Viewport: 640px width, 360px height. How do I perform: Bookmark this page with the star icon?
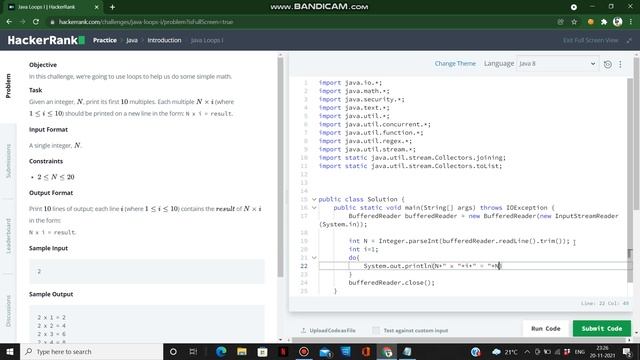pos(574,22)
